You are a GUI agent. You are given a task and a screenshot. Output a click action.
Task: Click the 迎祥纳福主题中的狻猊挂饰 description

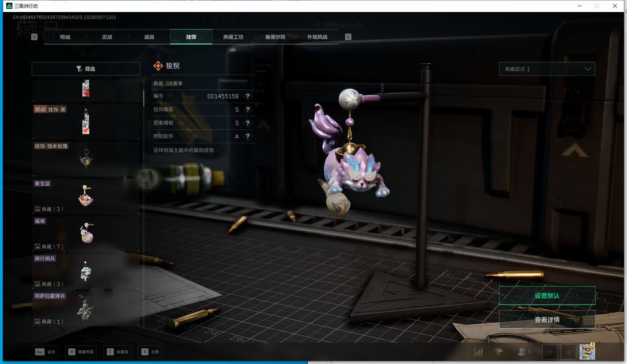click(183, 150)
